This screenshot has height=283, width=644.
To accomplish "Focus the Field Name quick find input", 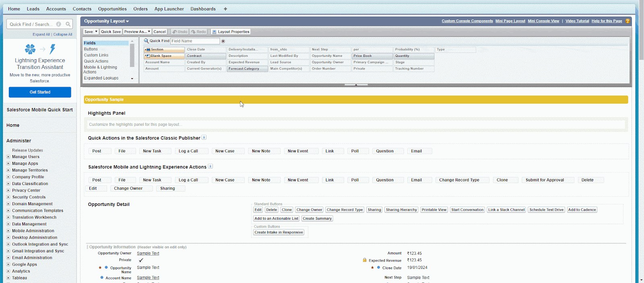I will [x=195, y=41].
